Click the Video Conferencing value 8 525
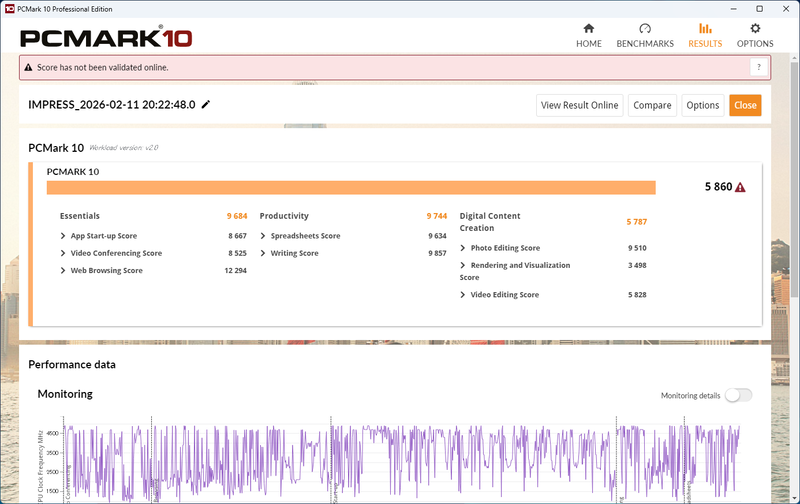800x504 pixels. [237, 253]
